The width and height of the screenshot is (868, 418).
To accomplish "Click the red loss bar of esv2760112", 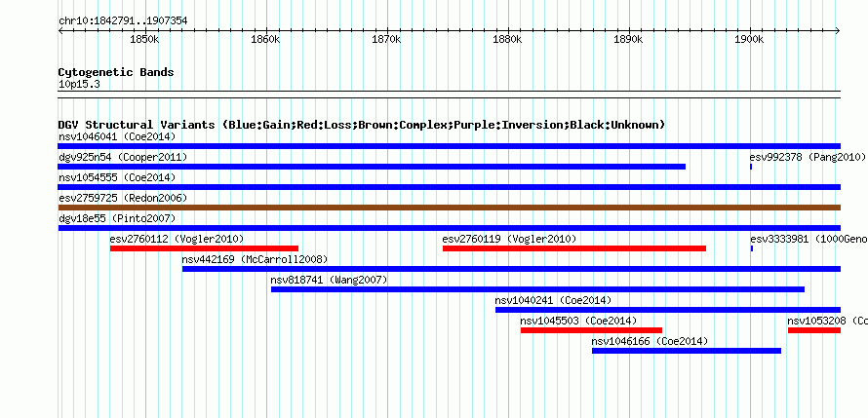I will [x=204, y=248].
